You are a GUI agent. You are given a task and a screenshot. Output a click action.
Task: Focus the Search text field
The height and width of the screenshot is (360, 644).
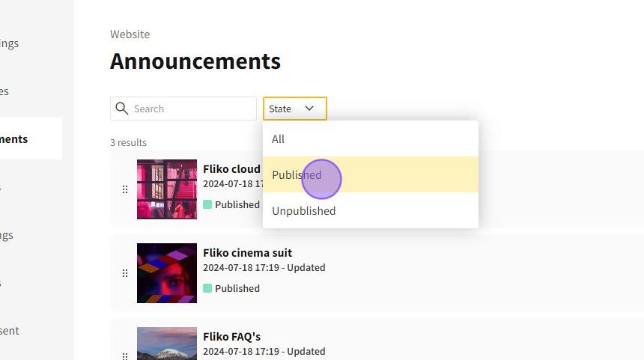pyautogui.click(x=192, y=109)
